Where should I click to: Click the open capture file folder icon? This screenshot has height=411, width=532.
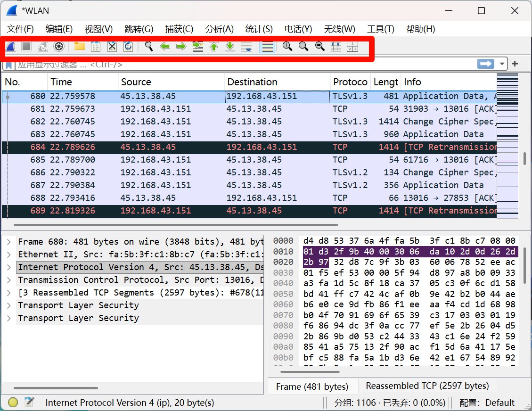pyautogui.click(x=79, y=46)
